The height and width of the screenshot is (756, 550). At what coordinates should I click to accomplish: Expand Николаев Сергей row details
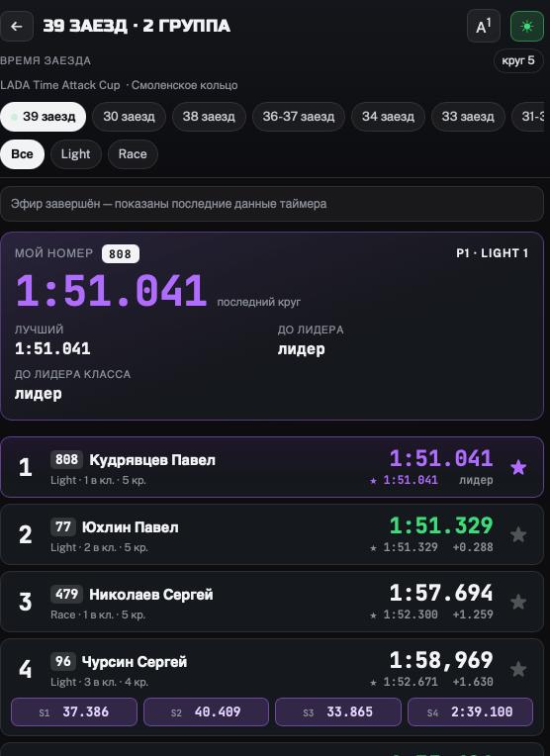point(272,602)
